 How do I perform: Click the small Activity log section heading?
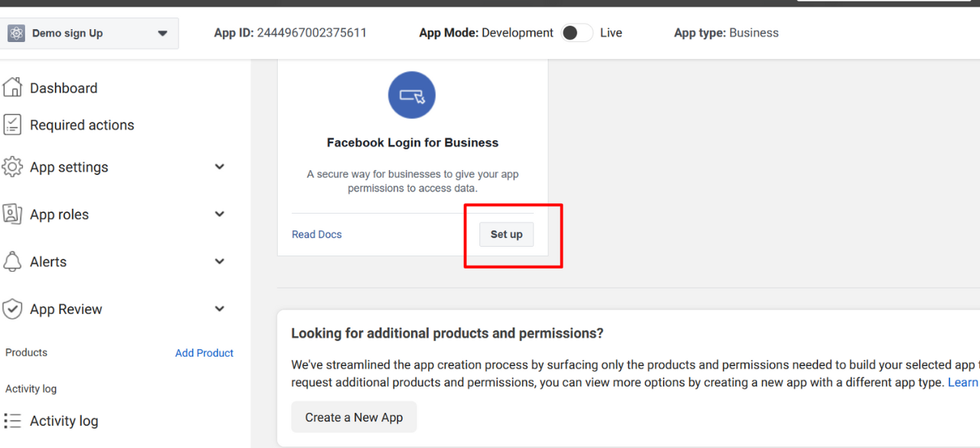coord(31,388)
